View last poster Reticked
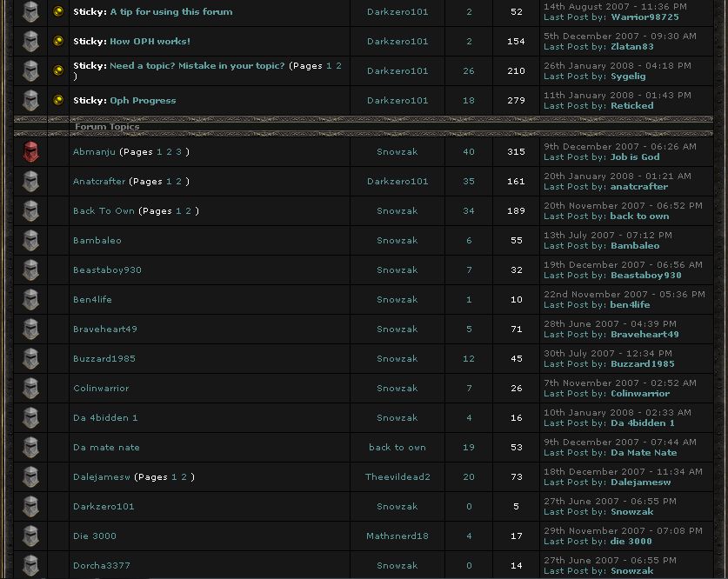 (x=632, y=106)
